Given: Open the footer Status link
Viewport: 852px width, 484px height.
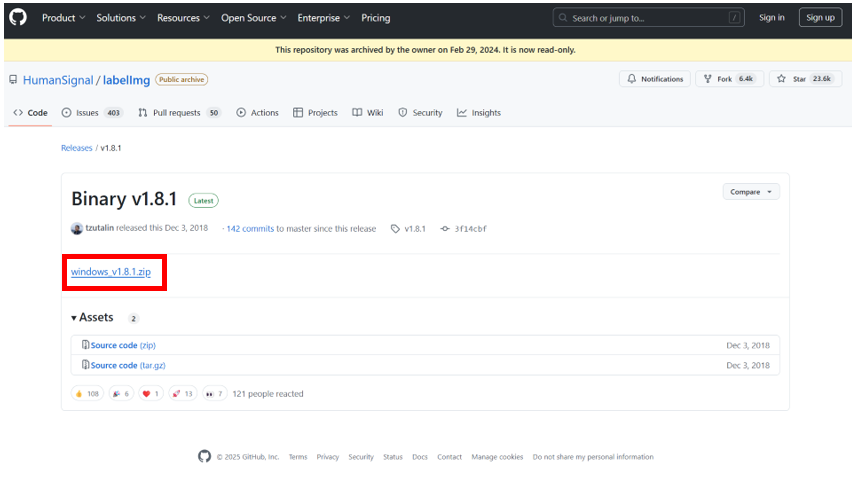Looking at the screenshot, I should point(393,457).
